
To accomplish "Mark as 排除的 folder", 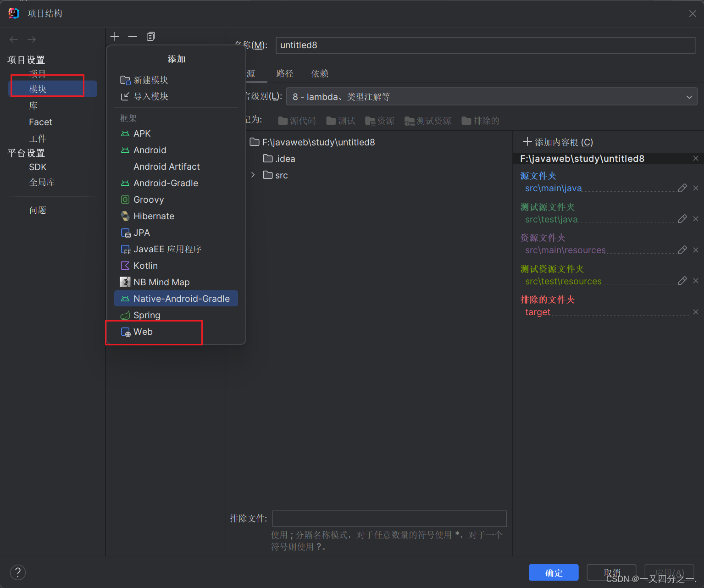I will tap(481, 121).
